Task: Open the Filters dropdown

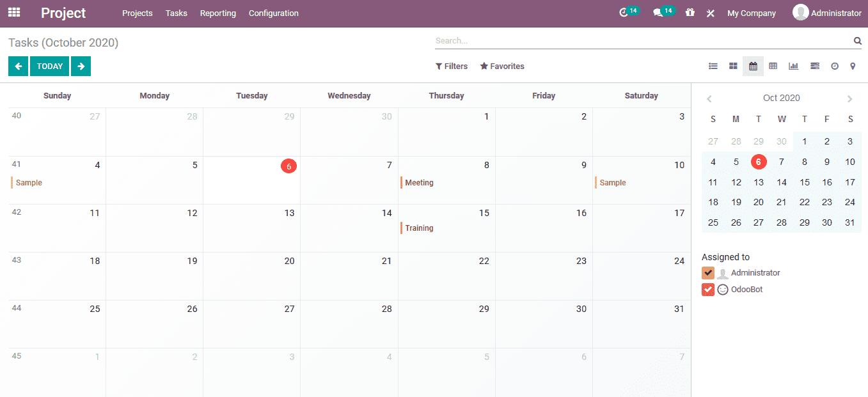Action: (452, 66)
